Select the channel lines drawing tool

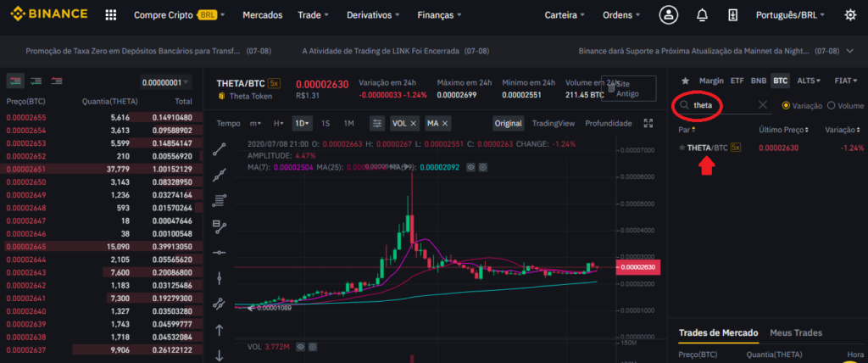(220, 304)
